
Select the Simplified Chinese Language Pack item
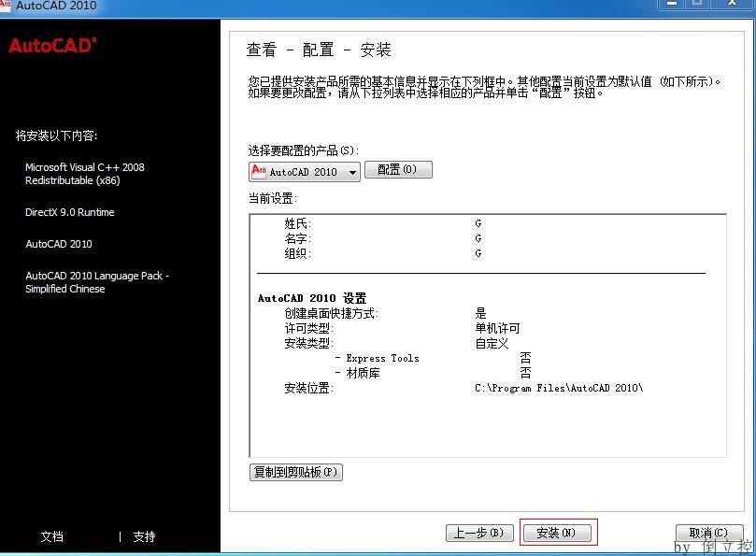(x=96, y=282)
